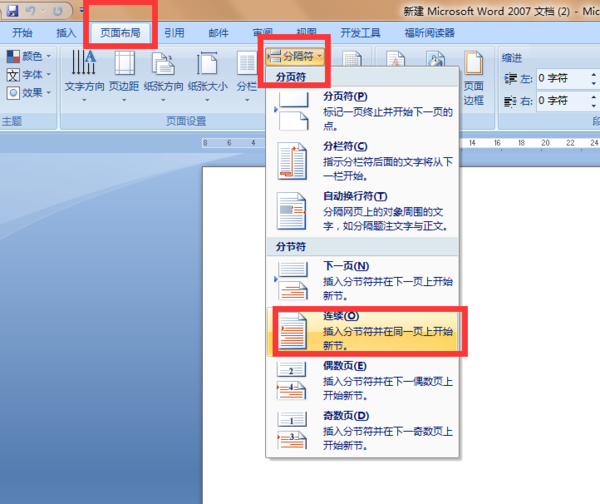Click the 分栏 columns icon
Image resolution: width=600 pixels, height=504 pixels.
[x=247, y=64]
